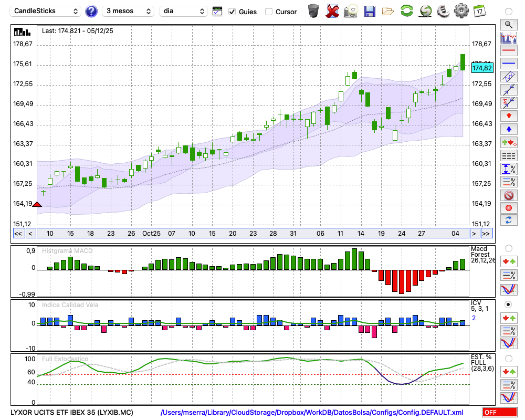
Task: Click the lines percent icon in the main toolbar
Action: pos(509,182)
